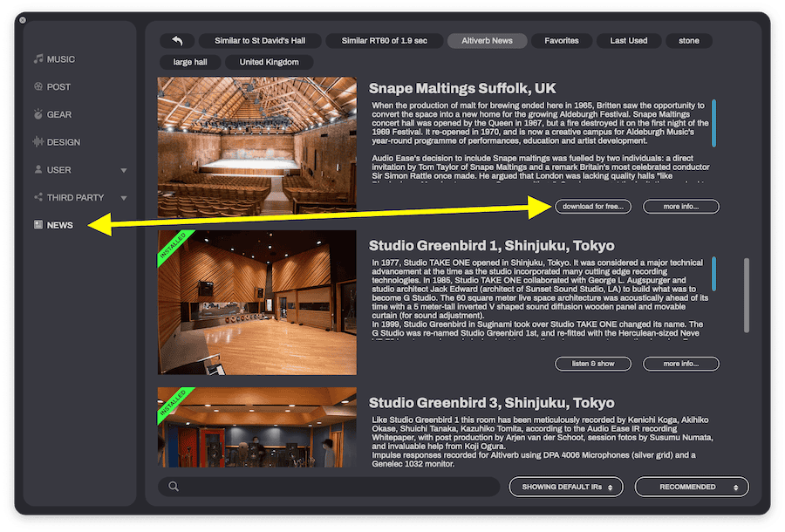Click the Studio Greenbird 1, Shinjuku, Tokyo heading
The height and width of the screenshot is (532, 785).
(x=492, y=246)
